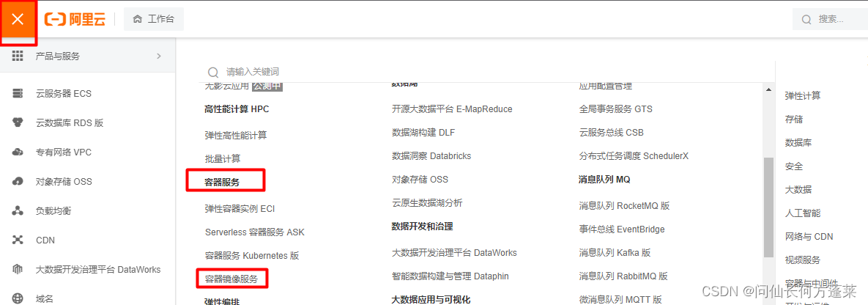Open 对象存储 OSS in the middle column

pyautogui.click(x=420, y=180)
